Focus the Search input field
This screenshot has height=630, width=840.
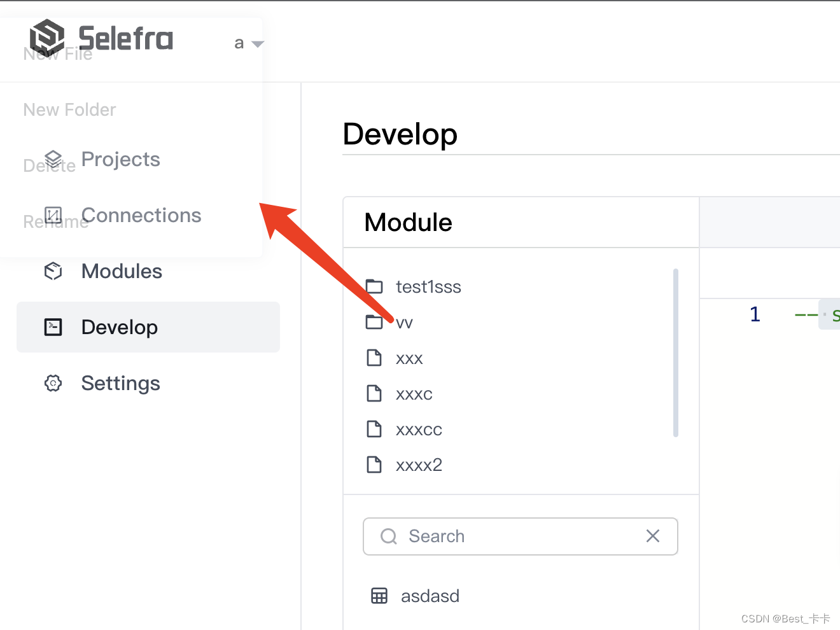point(521,536)
